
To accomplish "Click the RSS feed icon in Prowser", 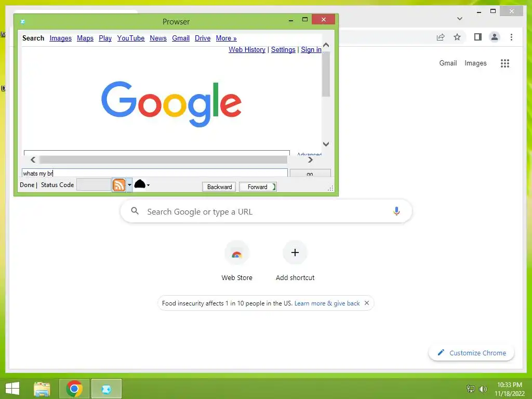I will (x=119, y=185).
